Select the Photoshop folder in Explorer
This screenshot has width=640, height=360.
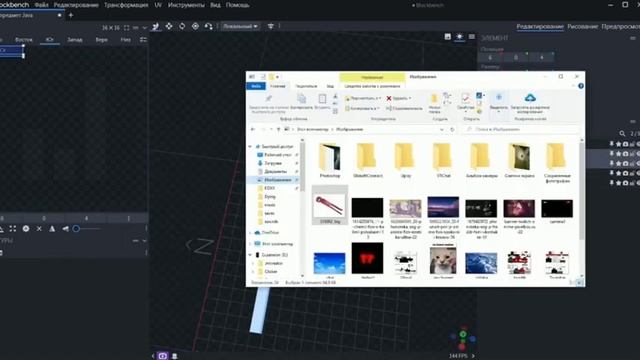tap(330, 160)
